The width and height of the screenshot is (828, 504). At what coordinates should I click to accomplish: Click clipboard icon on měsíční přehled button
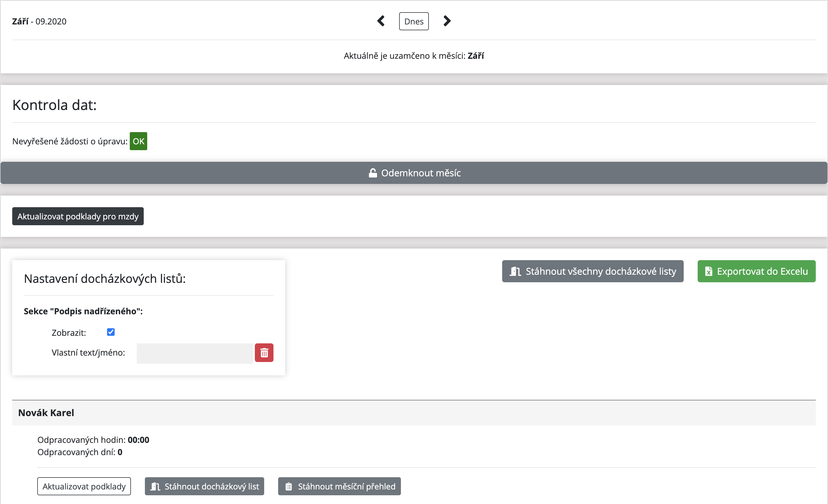pyautogui.click(x=289, y=487)
